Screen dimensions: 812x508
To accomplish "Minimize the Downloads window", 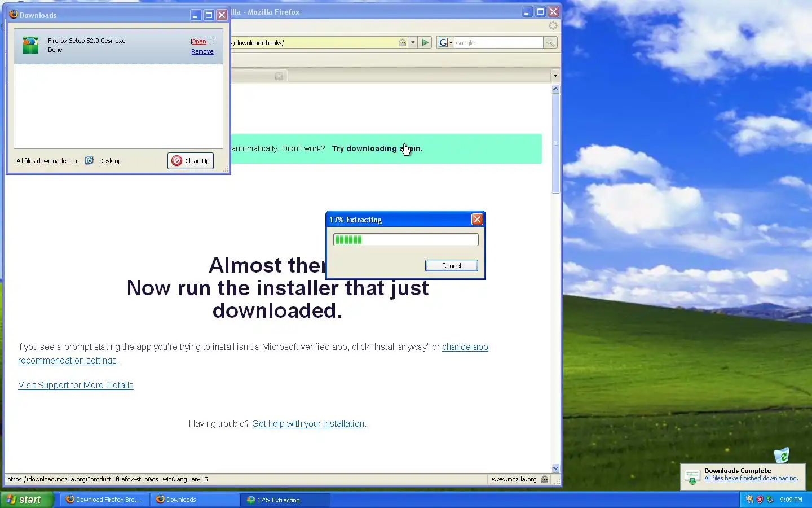I will coord(195,15).
